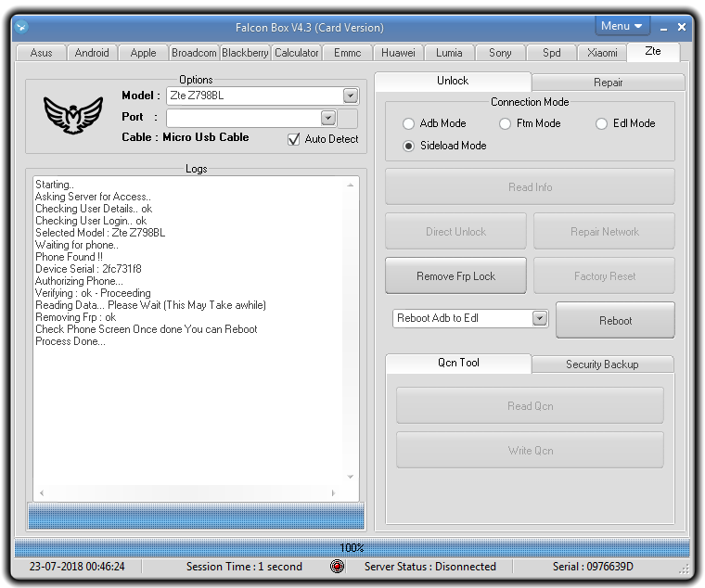Open the Repair sub-tab

pyautogui.click(x=608, y=83)
